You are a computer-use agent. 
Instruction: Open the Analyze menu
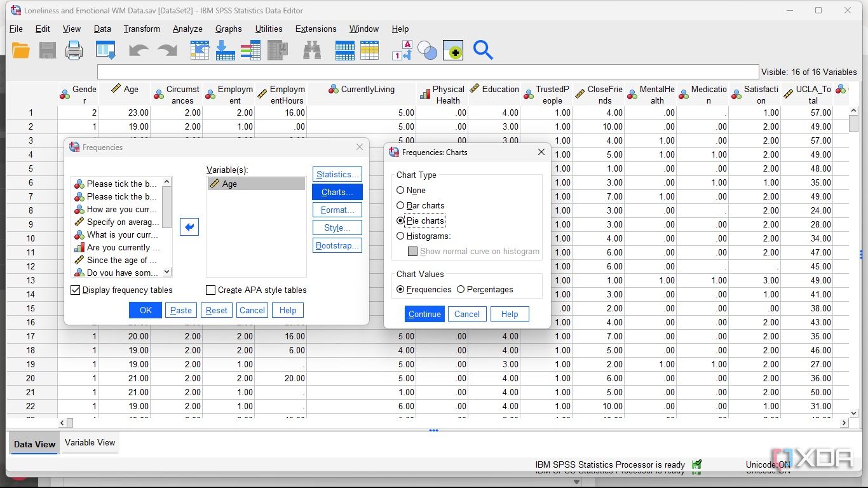(x=187, y=29)
